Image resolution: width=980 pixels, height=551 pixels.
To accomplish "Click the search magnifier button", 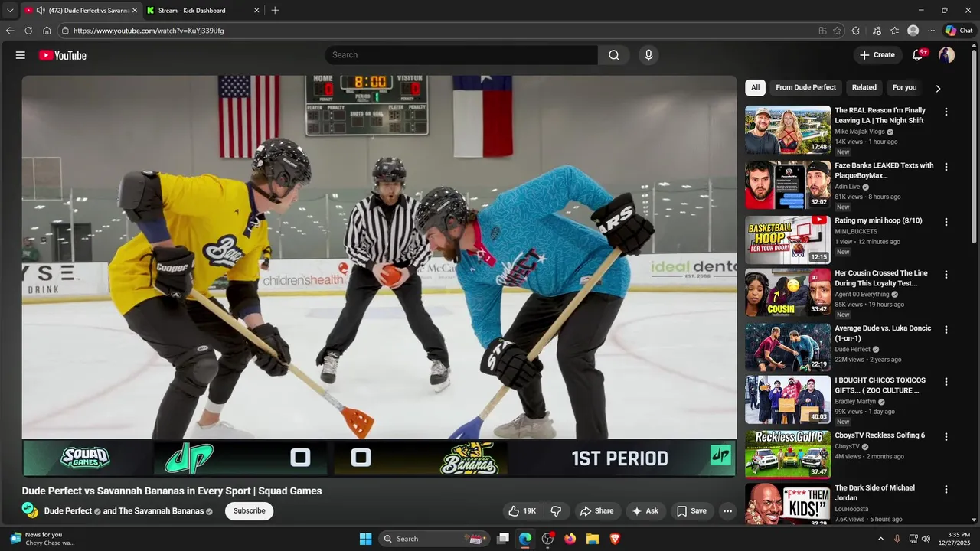I will coord(614,55).
